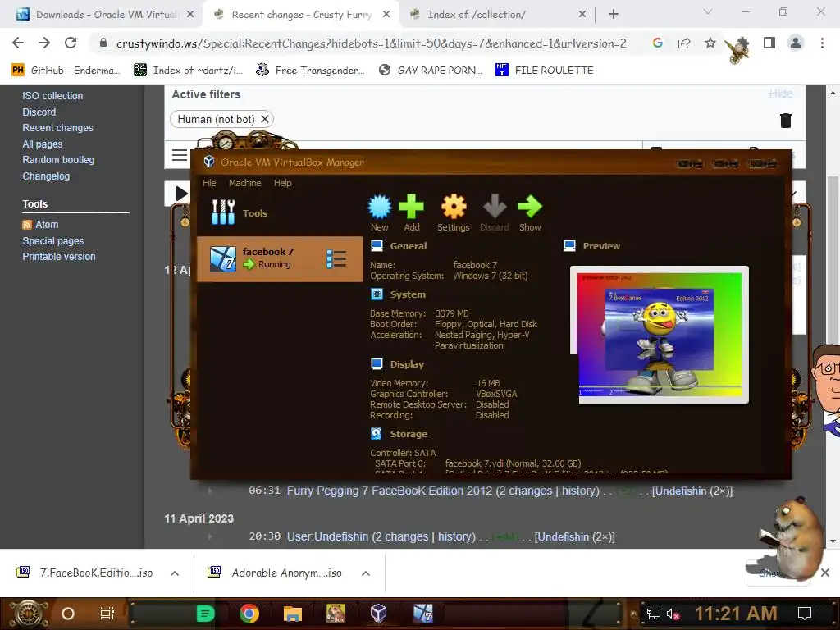Open Special pages link
The width and height of the screenshot is (840, 630).
tap(53, 241)
